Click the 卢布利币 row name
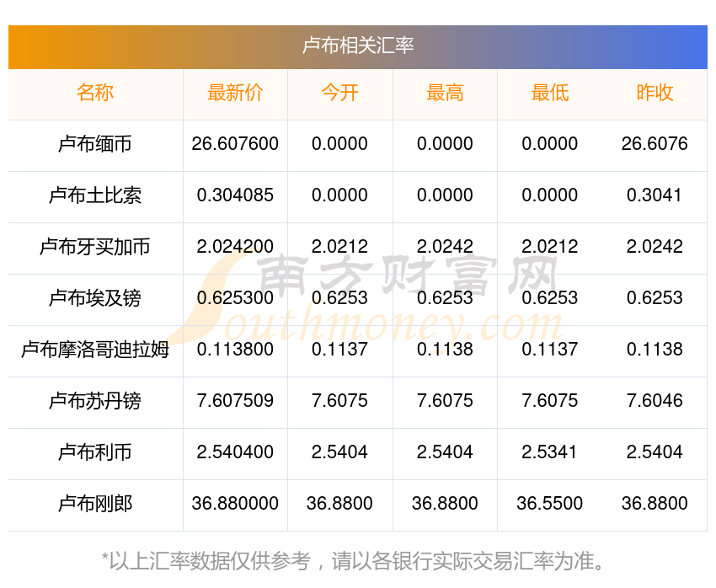 click(95, 452)
